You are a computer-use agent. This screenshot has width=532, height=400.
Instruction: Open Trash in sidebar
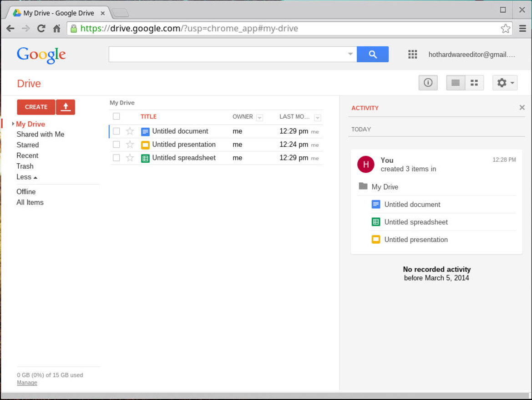[x=25, y=166]
